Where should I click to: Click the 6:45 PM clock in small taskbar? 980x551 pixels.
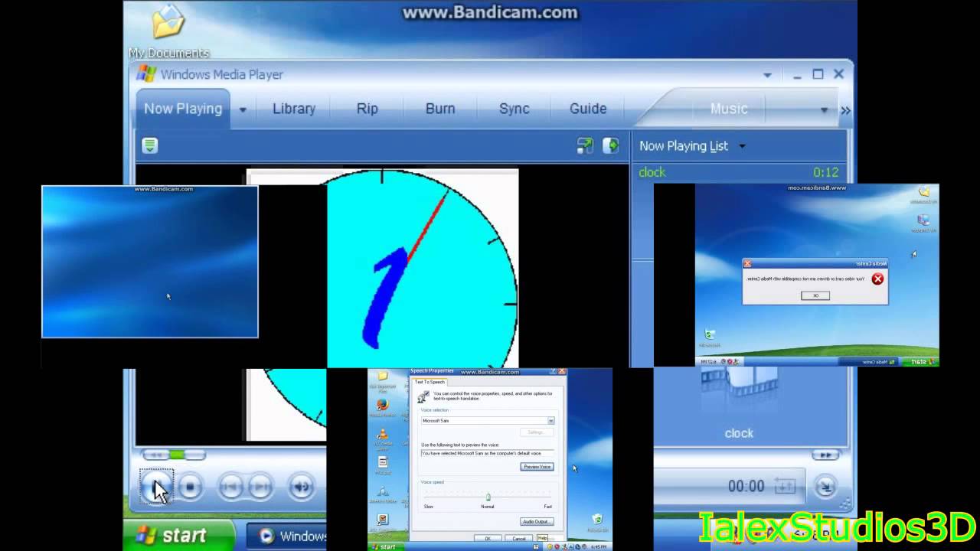[x=598, y=546]
